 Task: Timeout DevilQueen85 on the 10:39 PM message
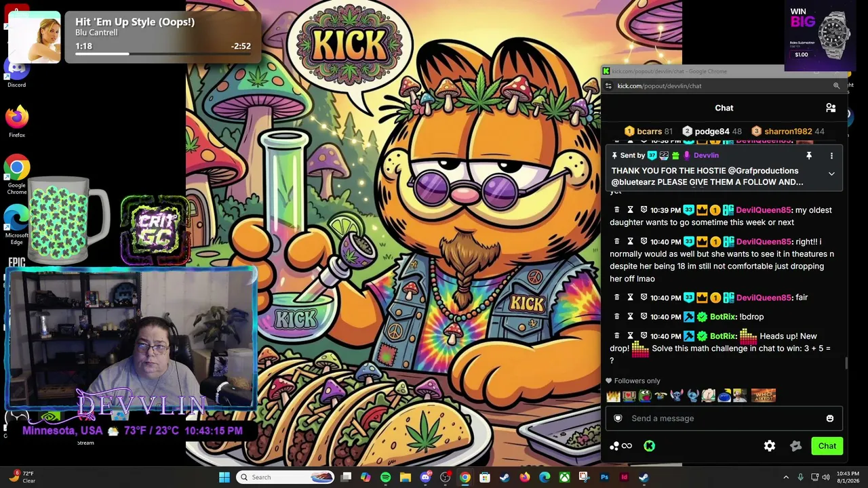(630, 210)
